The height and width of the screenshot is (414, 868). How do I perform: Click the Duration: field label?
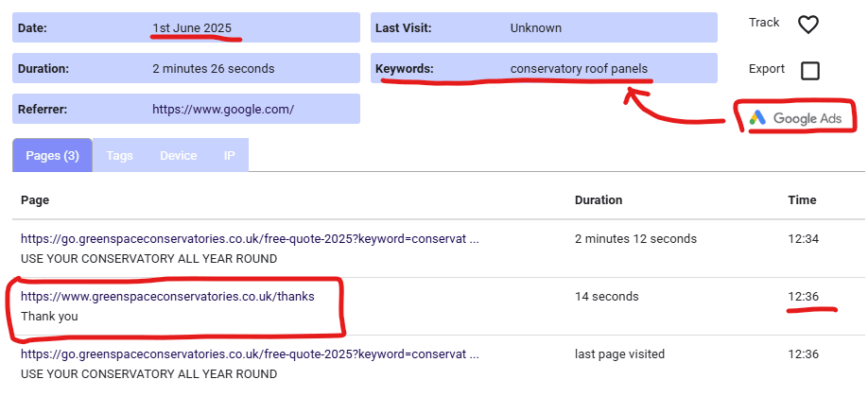(43, 69)
